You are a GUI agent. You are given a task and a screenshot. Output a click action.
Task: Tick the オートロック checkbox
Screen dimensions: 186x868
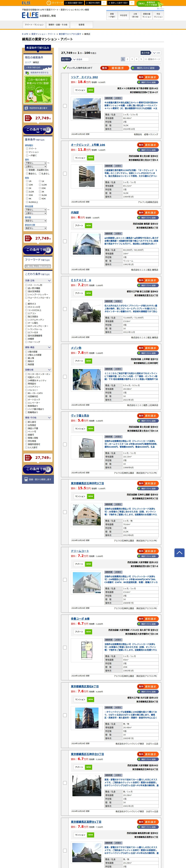26,400
